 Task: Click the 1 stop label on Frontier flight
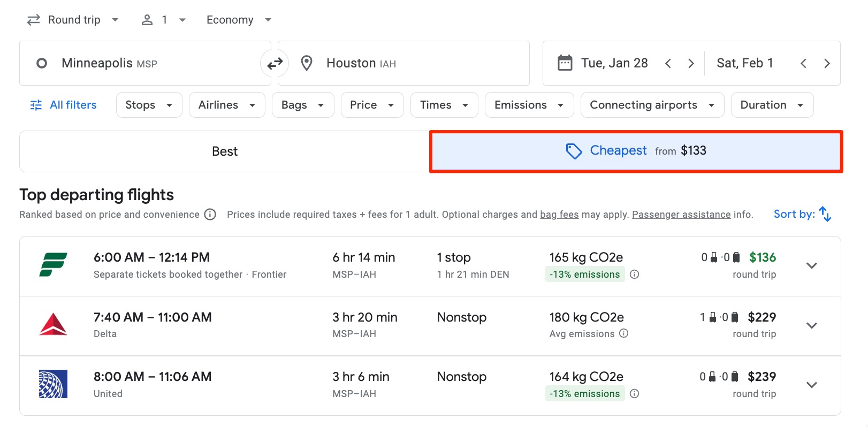(x=454, y=257)
